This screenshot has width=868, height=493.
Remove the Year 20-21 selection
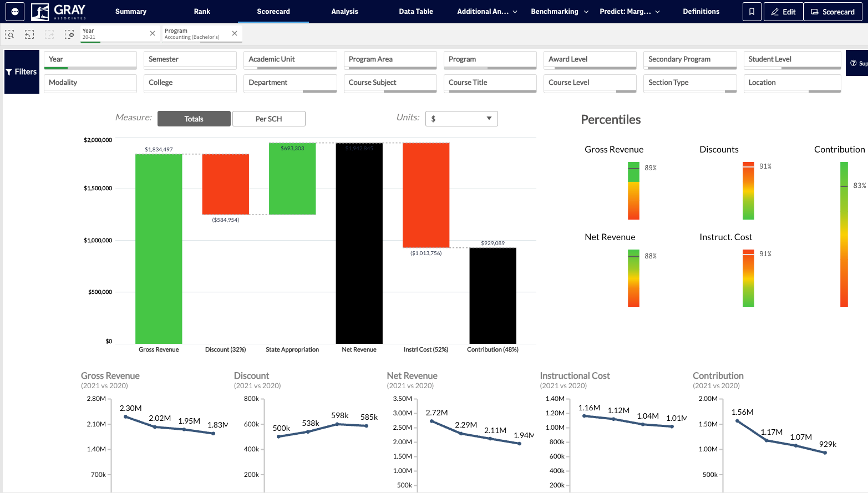[x=153, y=33]
